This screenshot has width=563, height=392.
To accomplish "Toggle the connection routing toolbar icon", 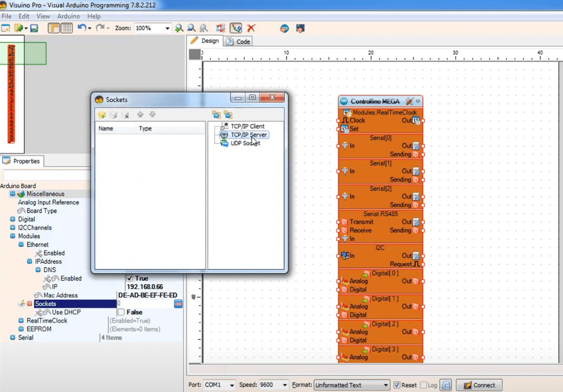I will pos(236,28).
